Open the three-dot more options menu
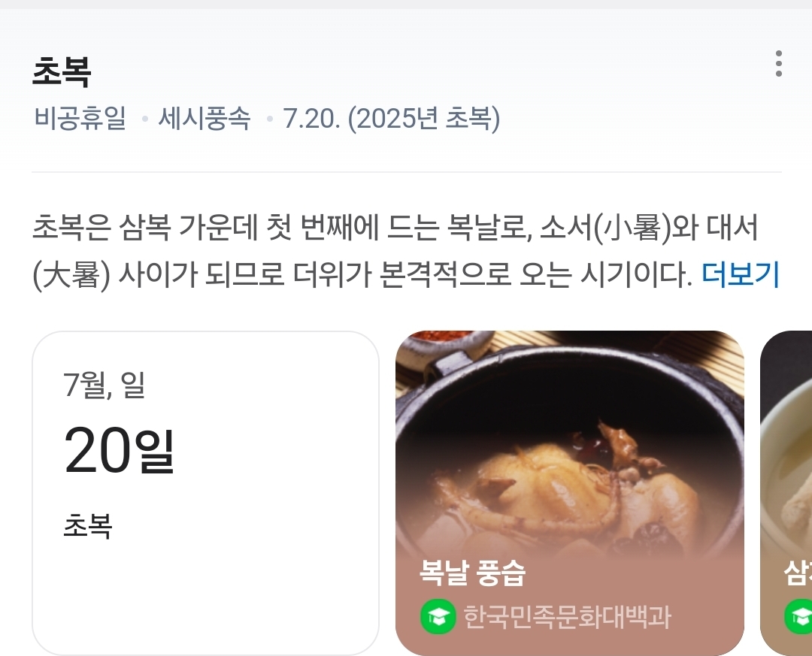Viewport: 812px width, 656px height. (778, 64)
